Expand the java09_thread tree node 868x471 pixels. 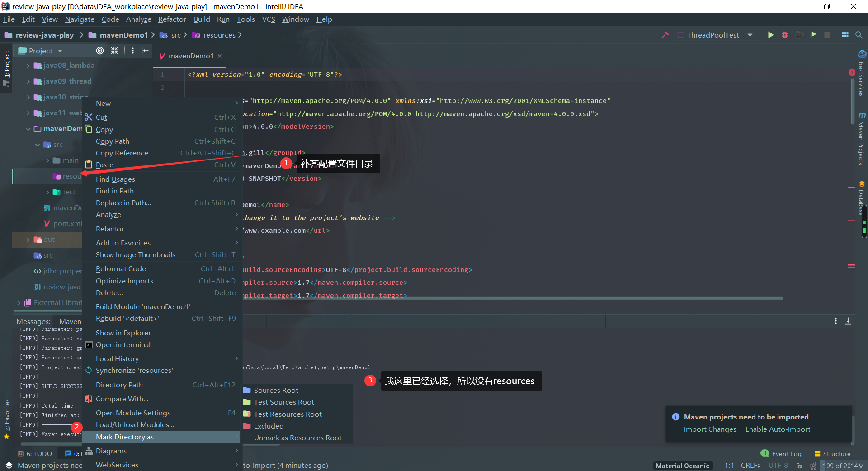(28, 81)
